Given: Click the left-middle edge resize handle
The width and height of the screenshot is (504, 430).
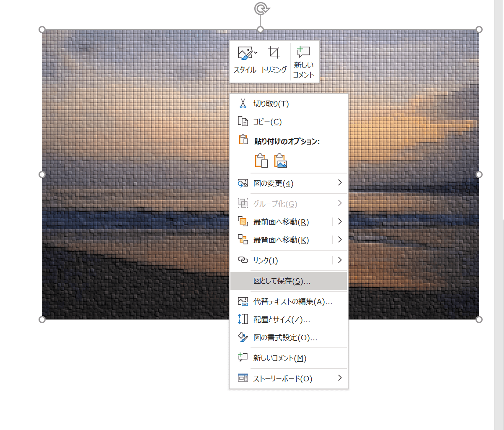Looking at the screenshot, I should pos(42,174).
